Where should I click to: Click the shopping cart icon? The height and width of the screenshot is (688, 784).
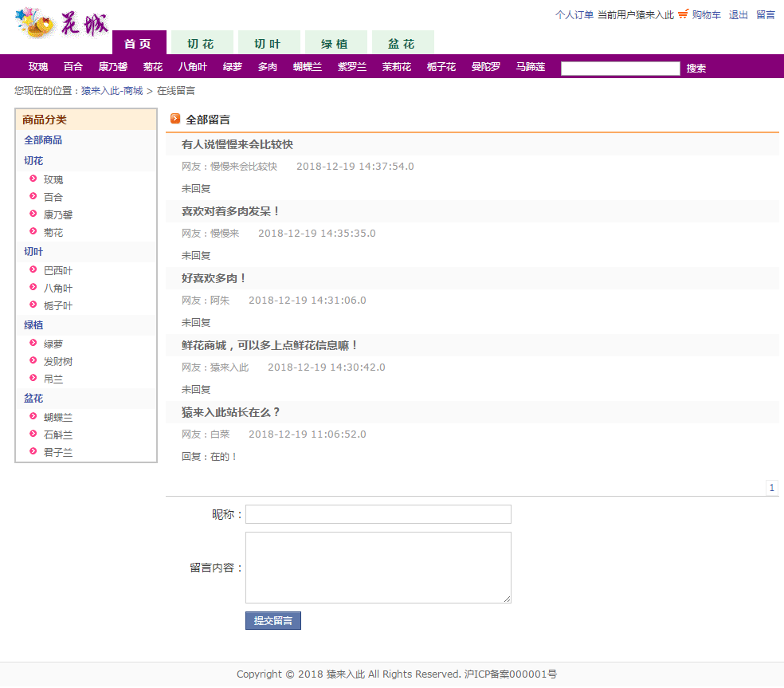(x=683, y=14)
